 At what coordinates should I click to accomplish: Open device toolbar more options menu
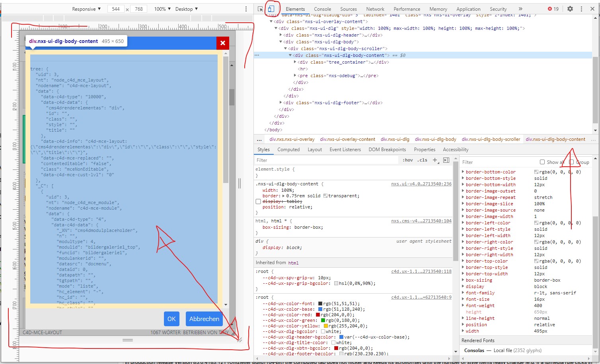[x=246, y=9]
